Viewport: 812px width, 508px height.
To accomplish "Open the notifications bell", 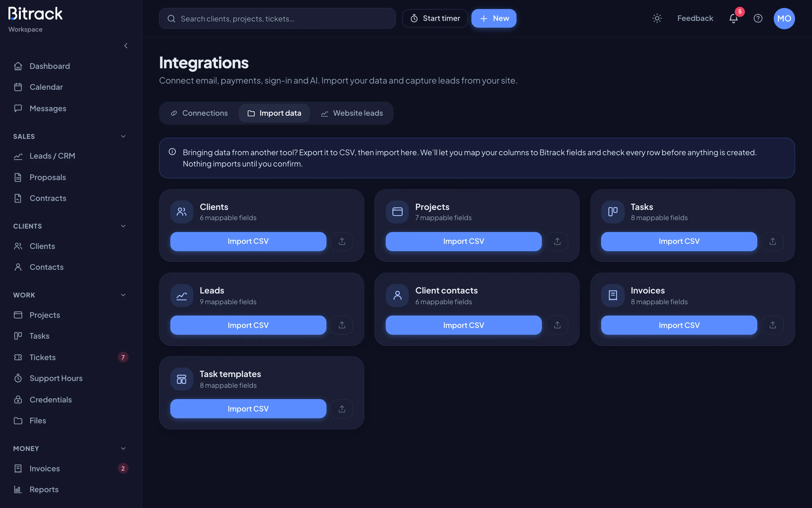I will tap(734, 18).
